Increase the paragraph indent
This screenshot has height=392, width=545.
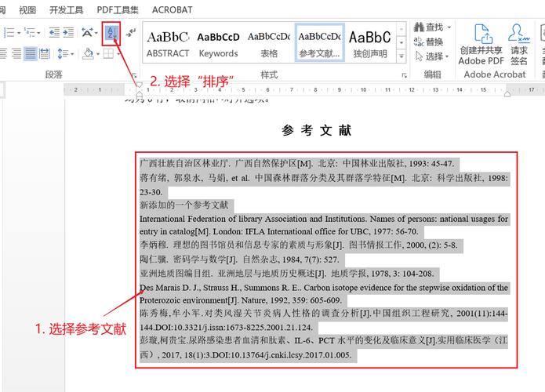tap(68, 33)
